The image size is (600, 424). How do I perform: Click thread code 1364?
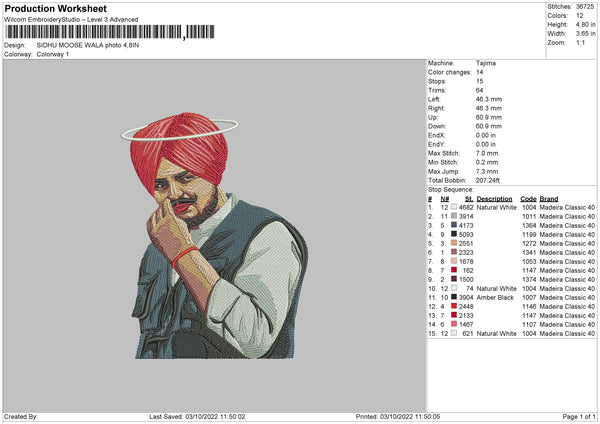529,225
